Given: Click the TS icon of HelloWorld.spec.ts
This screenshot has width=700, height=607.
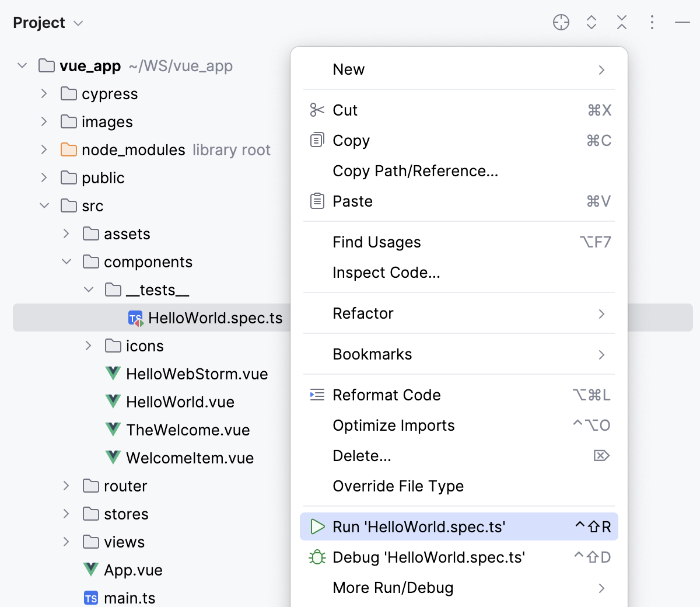Looking at the screenshot, I should coord(135,318).
